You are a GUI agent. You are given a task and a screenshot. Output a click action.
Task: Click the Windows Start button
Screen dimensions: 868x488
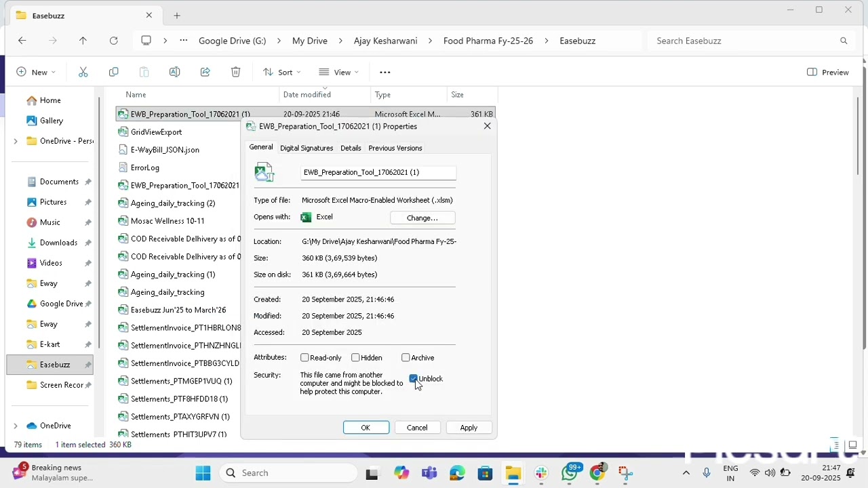pyautogui.click(x=203, y=473)
